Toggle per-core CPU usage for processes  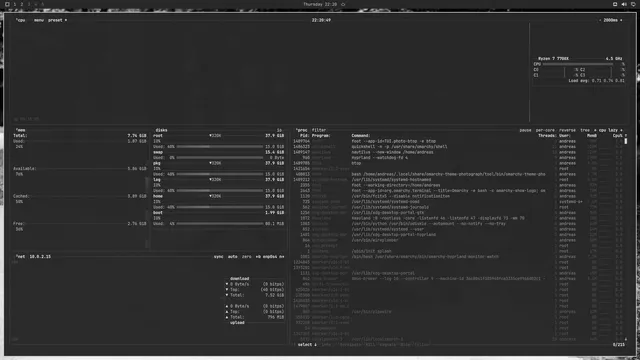click(545, 130)
